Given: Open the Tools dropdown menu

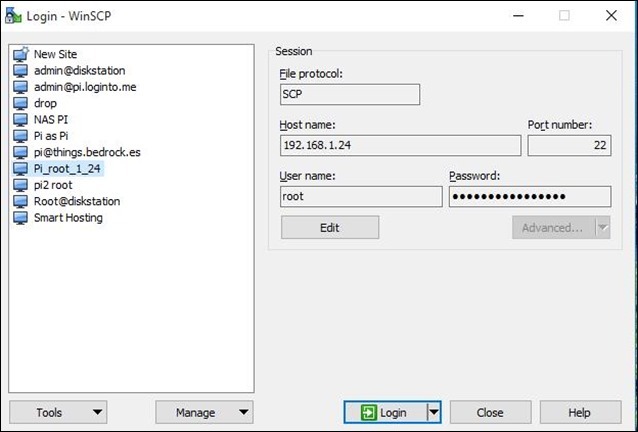Looking at the screenshot, I should (x=58, y=412).
